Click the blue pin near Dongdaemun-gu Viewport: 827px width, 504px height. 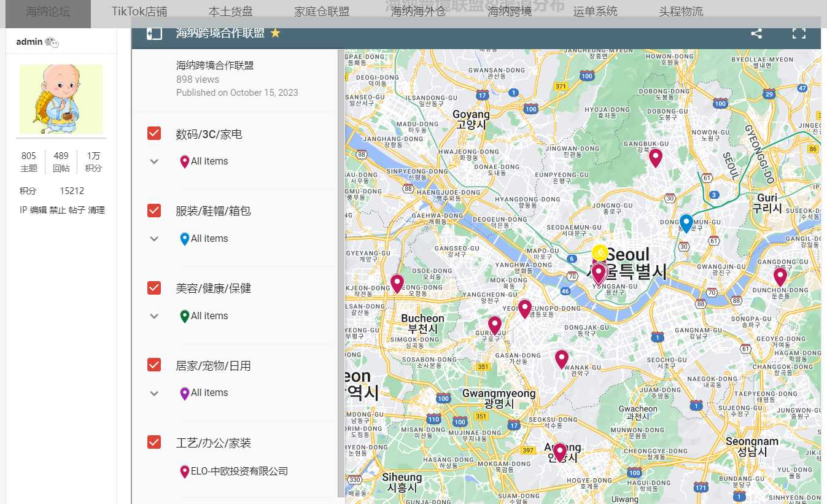(x=686, y=222)
